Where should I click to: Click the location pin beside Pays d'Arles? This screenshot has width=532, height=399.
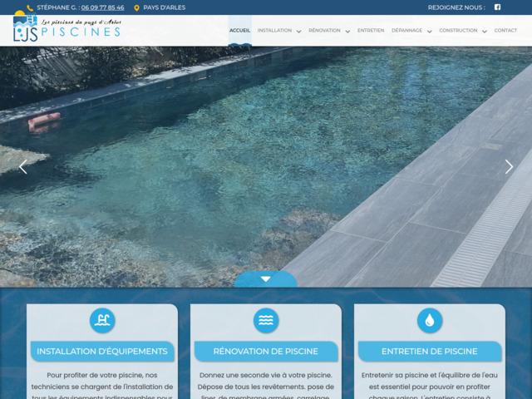(x=136, y=7)
